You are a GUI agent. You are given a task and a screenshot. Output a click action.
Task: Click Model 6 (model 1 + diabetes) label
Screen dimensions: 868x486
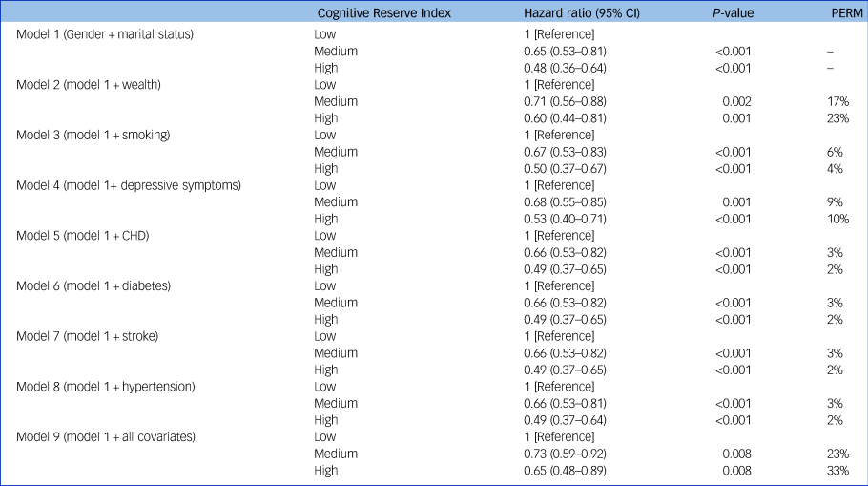pyautogui.click(x=93, y=285)
